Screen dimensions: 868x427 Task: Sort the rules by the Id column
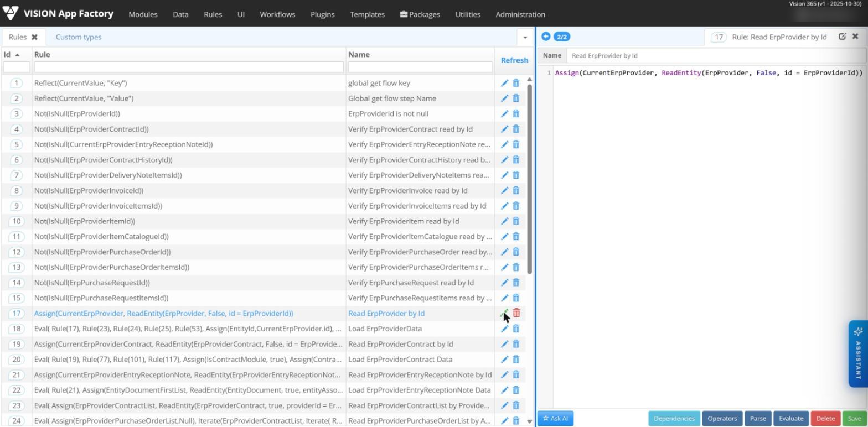pos(12,54)
